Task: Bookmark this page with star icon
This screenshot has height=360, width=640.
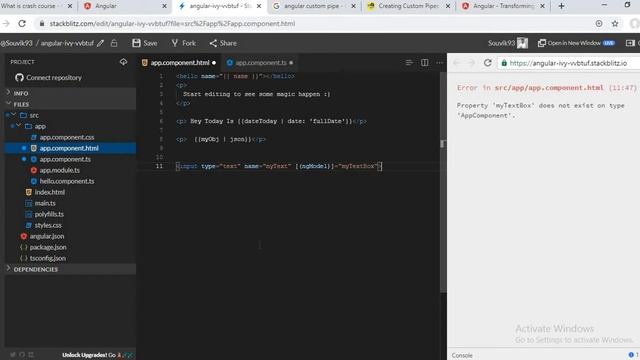Action: pyautogui.click(x=615, y=24)
